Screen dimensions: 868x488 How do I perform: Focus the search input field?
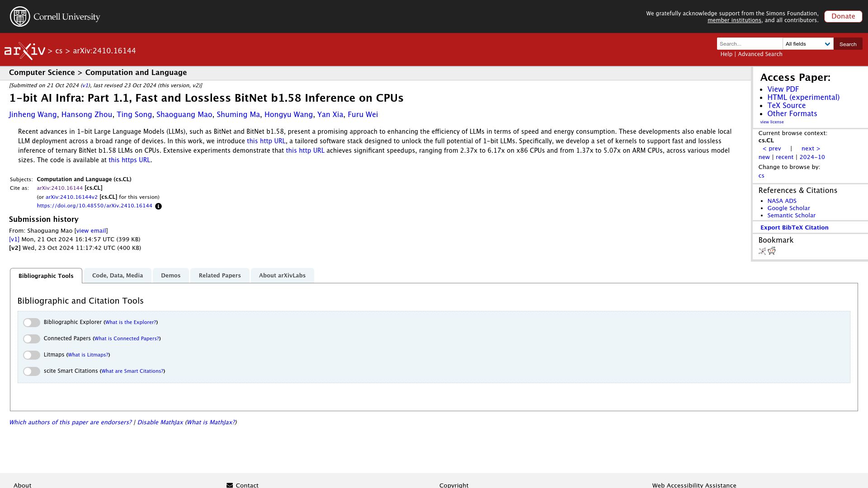pyautogui.click(x=750, y=44)
